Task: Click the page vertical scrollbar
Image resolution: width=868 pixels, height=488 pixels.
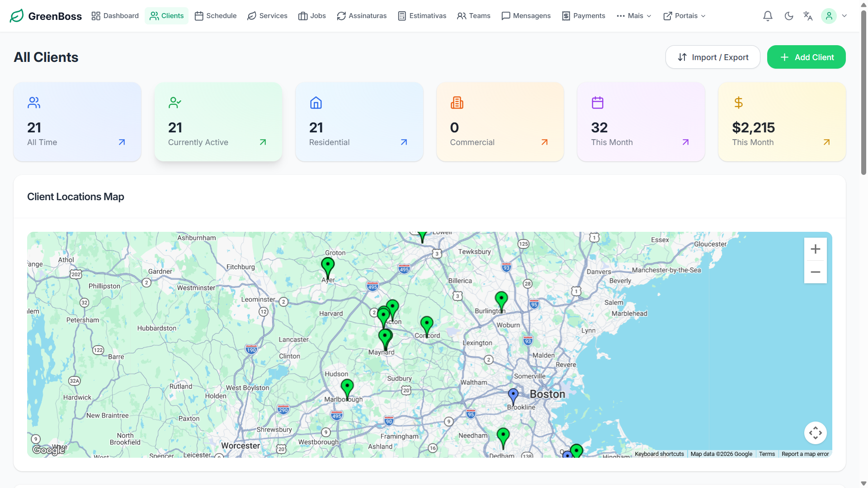Action: 863,90
